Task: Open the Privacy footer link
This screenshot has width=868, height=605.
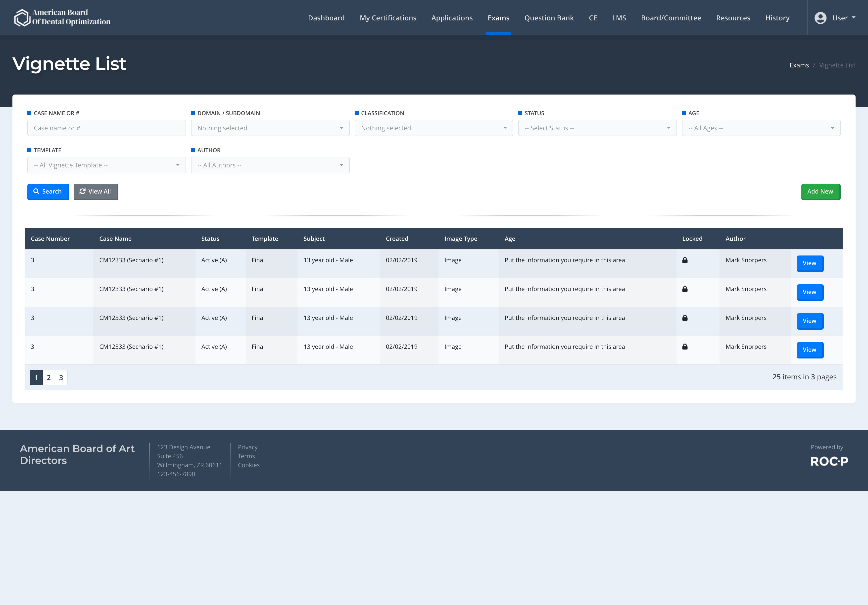Action: pos(248,447)
